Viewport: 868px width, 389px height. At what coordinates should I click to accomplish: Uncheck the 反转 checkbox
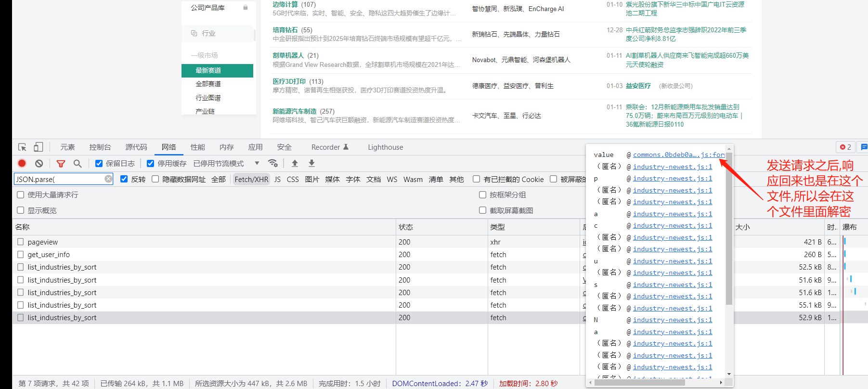coord(124,179)
